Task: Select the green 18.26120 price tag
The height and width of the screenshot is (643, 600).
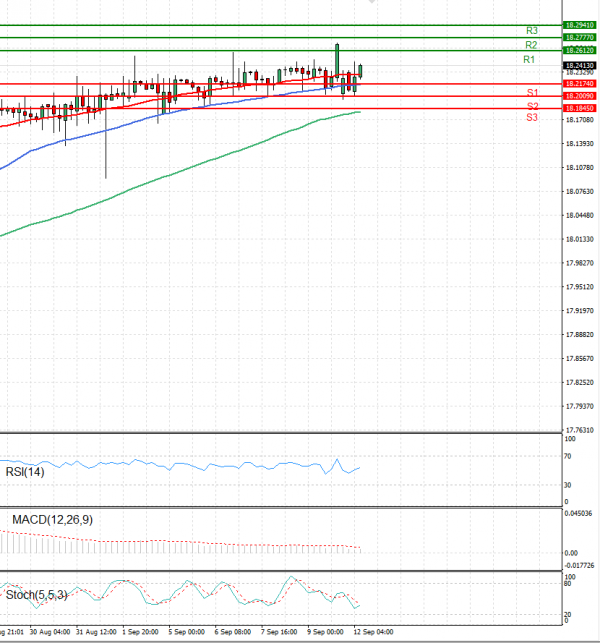Action: [579, 50]
